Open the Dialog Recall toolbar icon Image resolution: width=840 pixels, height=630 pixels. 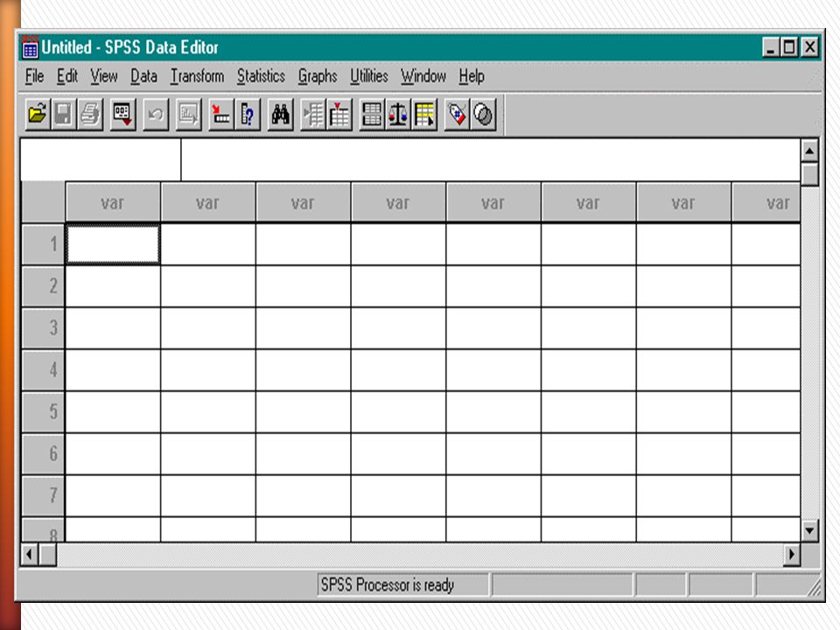click(x=122, y=114)
